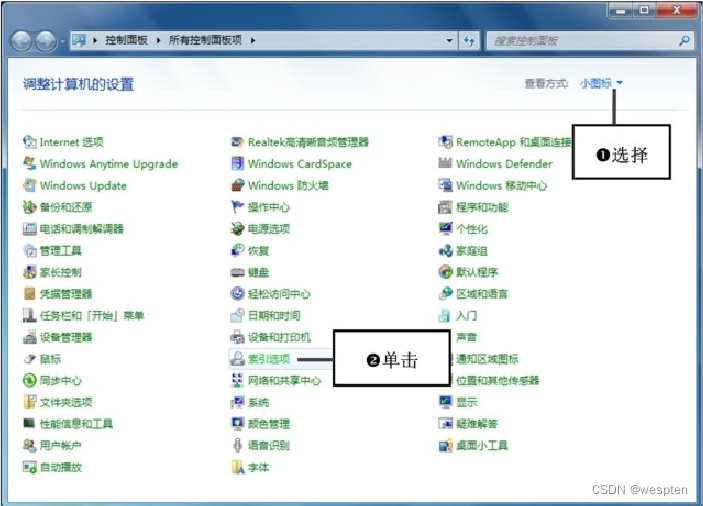The width and height of the screenshot is (703, 506).
Task: Open the 桌面小工具 icon
Action: click(x=445, y=445)
